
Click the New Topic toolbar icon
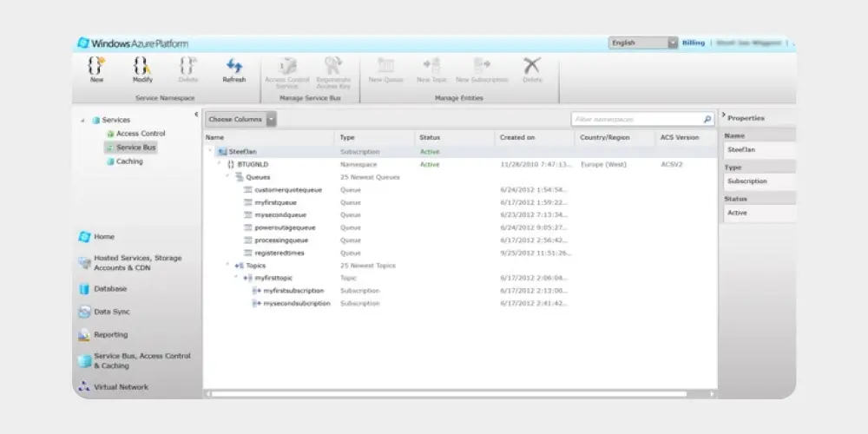click(431, 66)
